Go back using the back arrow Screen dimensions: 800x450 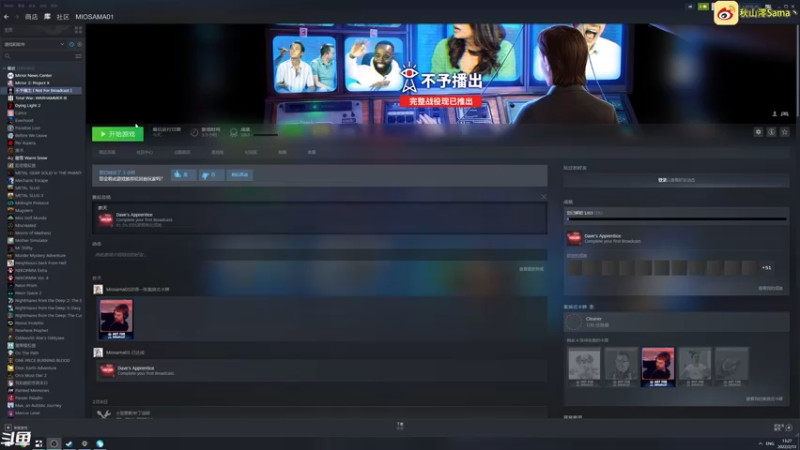(6, 17)
